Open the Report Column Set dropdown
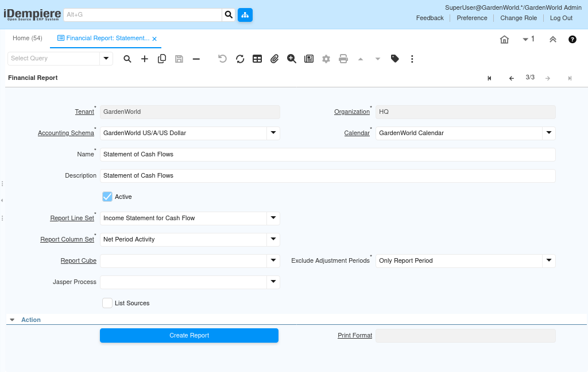 pyautogui.click(x=273, y=240)
